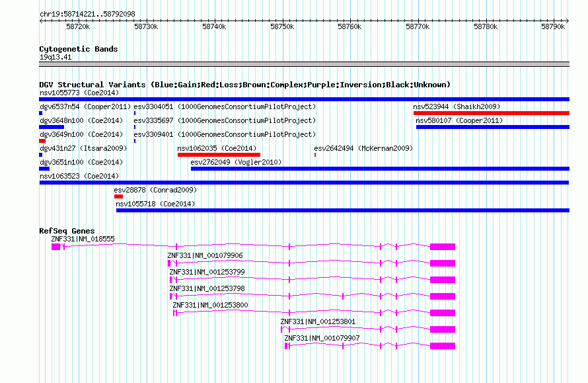Viewport: 588px width, 383px height.
Task: Click the red dgv3649n100 loss bar
Action: 42,141
